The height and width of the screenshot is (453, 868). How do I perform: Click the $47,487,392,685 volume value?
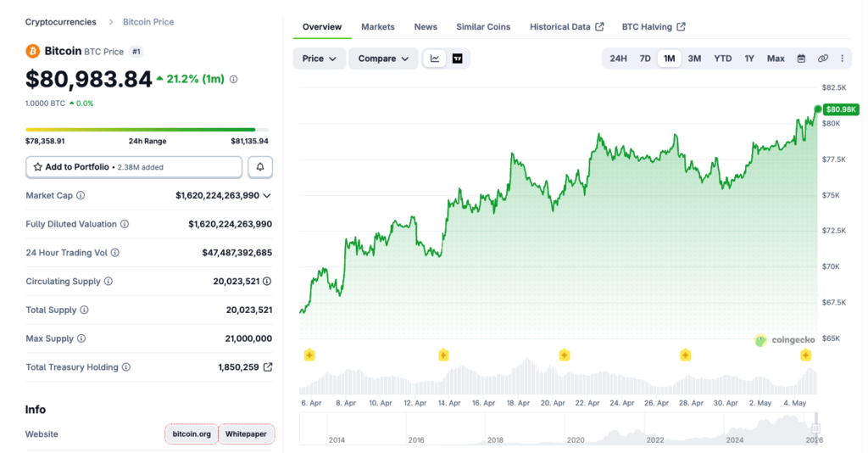click(237, 253)
